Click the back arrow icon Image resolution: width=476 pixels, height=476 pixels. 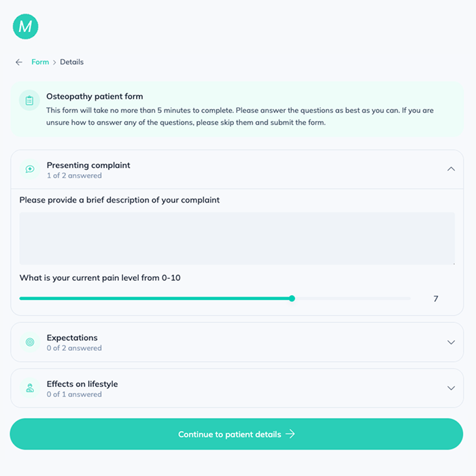19,62
